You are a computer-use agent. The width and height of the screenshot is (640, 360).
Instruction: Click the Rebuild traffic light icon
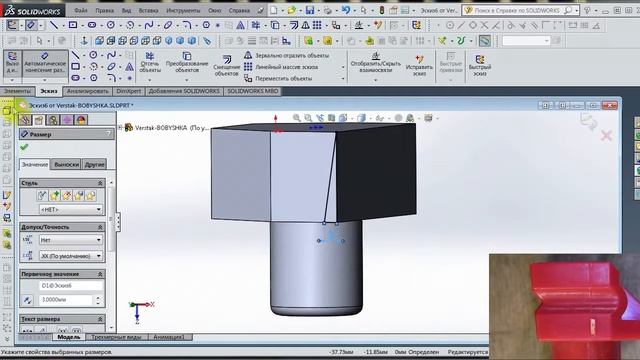tap(382, 10)
